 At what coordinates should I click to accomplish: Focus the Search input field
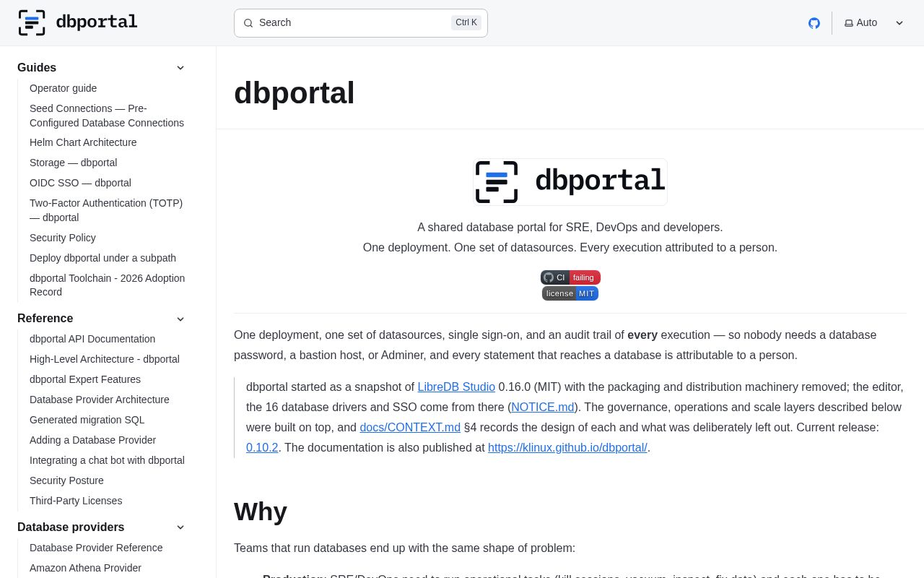[x=361, y=23]
